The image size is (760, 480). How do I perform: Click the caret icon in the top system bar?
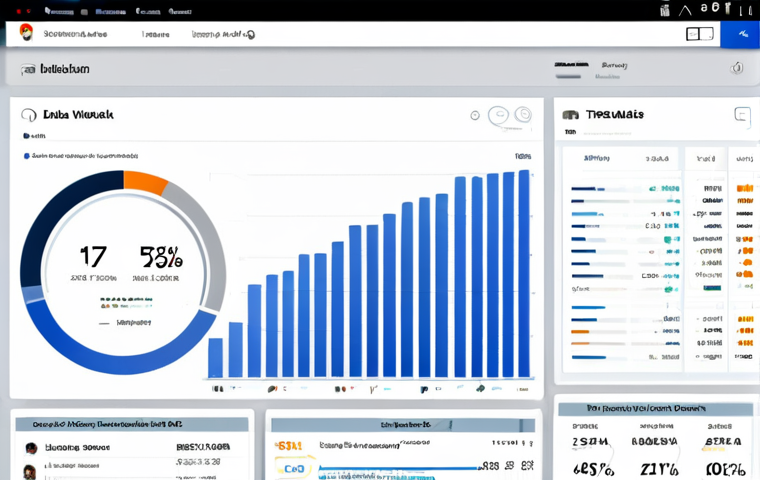pyautogui.click(x=685, y=9)
